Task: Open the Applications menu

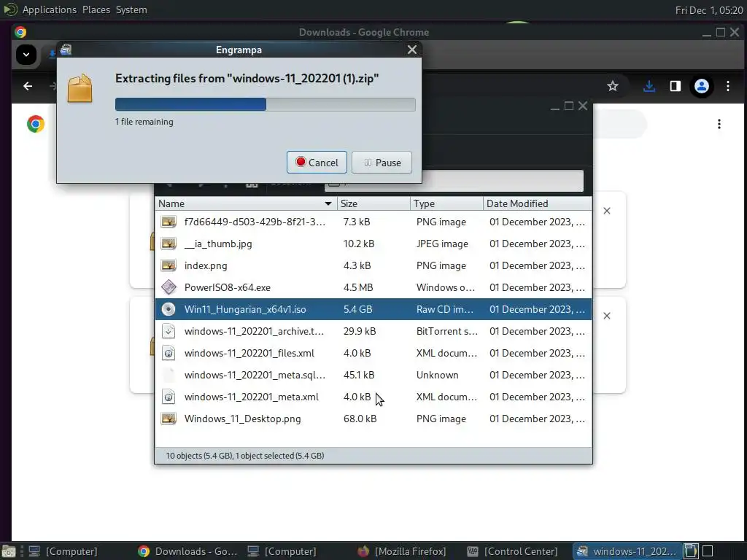Action: tap(49, 9)
